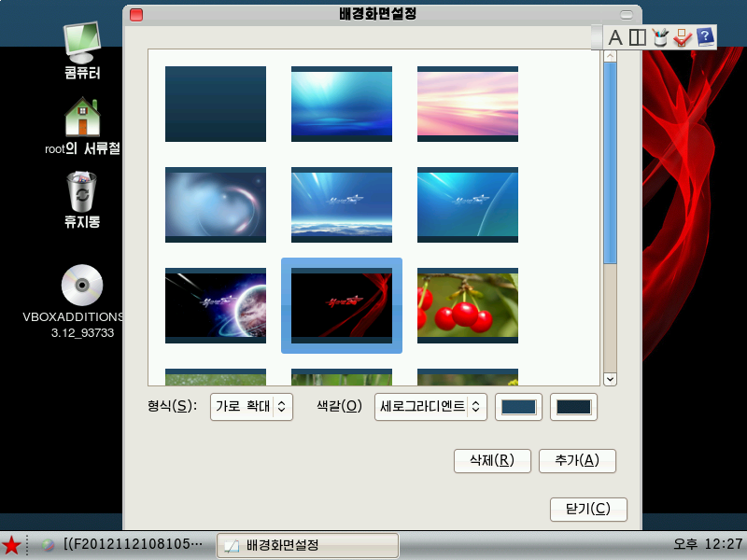Open the first (lighter blue) color swatch
This screenshot has height=560, width=747.
tap(518, 407)
